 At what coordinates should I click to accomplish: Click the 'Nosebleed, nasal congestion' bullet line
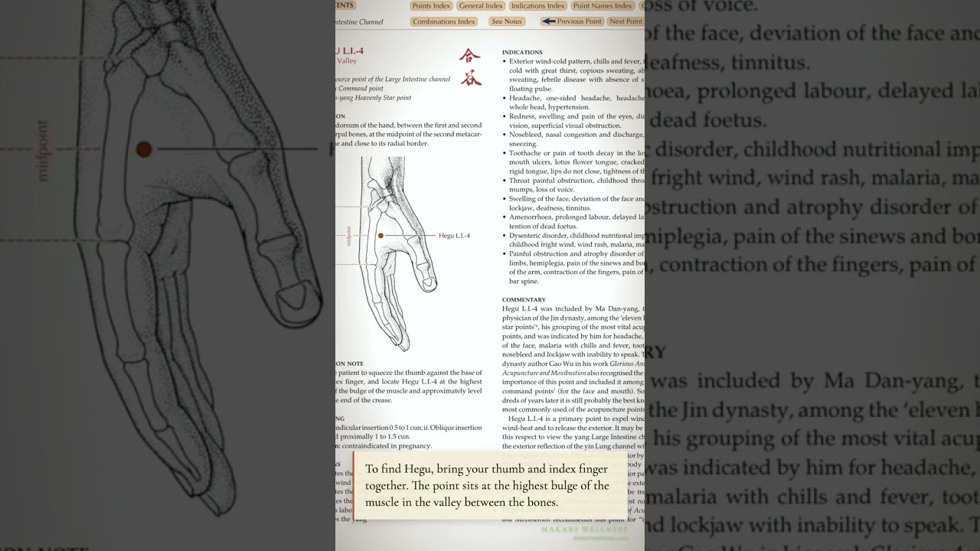(x=577, y=135)
